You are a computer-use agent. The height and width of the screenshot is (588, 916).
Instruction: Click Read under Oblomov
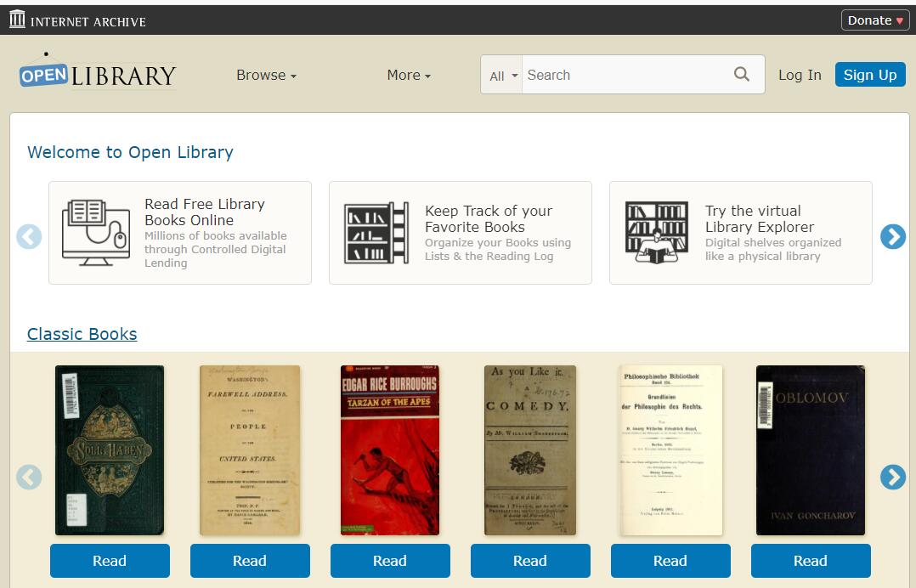click(811, 561)
